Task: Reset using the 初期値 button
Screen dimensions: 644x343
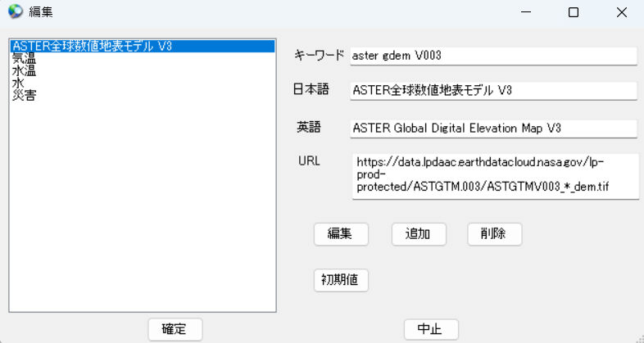Action: pos(341,280)
